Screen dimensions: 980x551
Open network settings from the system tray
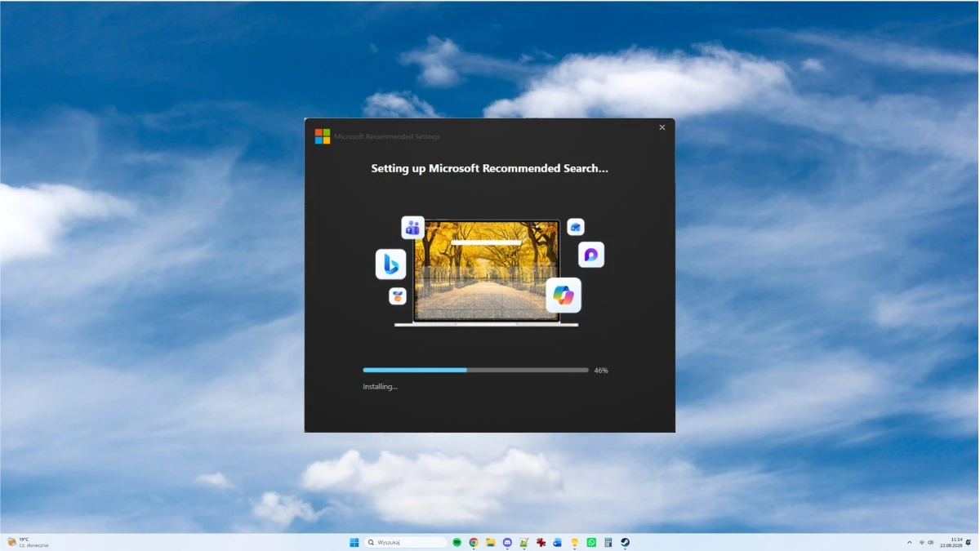[921, 542]
